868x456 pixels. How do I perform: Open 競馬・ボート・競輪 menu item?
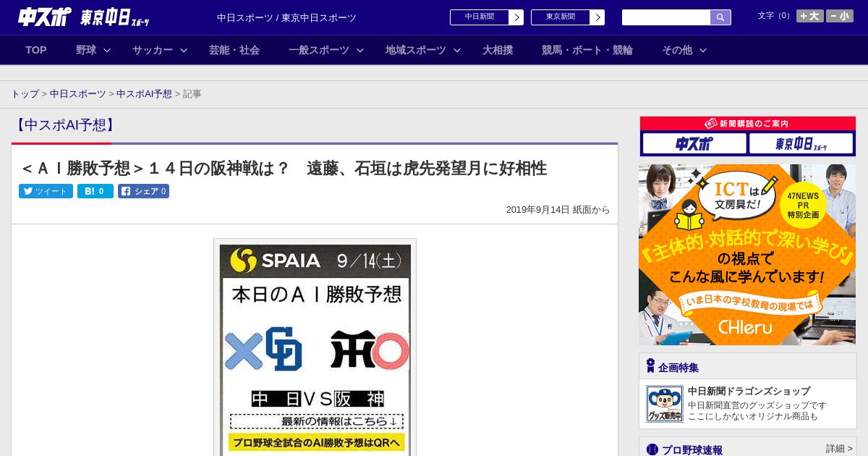[587, 50]
